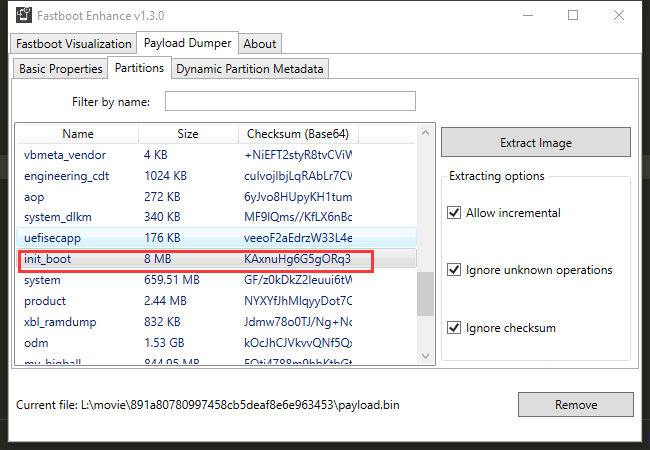Click the 1.53 GB size cell
Image resolution: width=650 pixels, height=450 pixels.
coord(164,343)
